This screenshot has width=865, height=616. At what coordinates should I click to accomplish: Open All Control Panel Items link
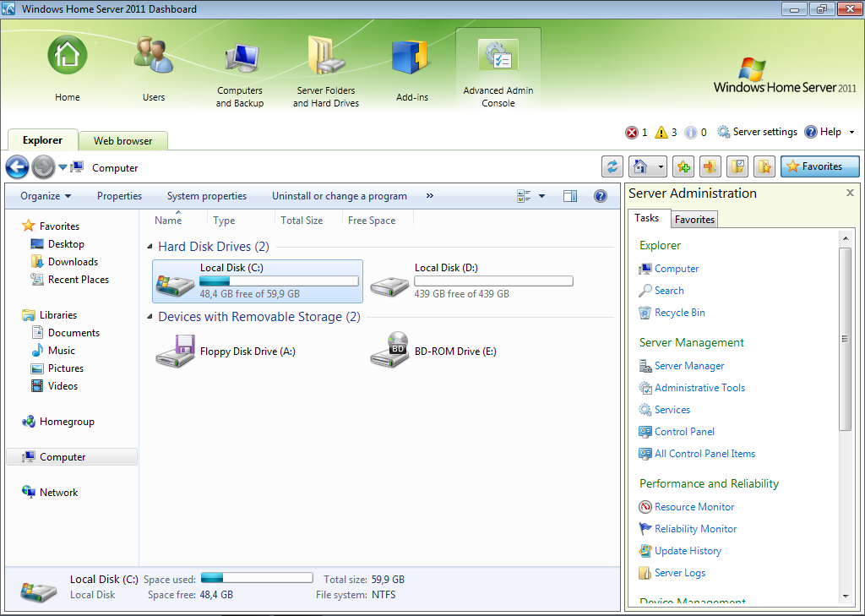click(x=705, y=455)
